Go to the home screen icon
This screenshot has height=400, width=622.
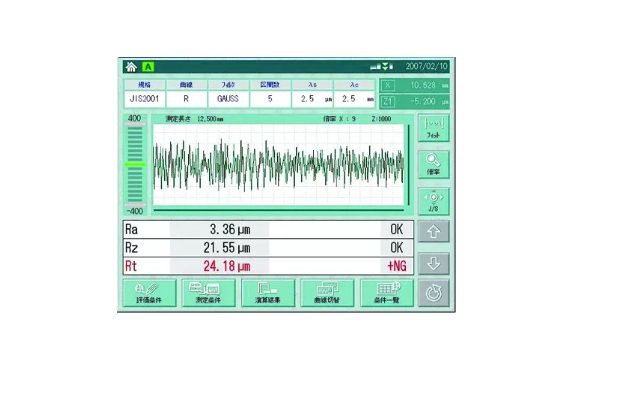[131, 67]
